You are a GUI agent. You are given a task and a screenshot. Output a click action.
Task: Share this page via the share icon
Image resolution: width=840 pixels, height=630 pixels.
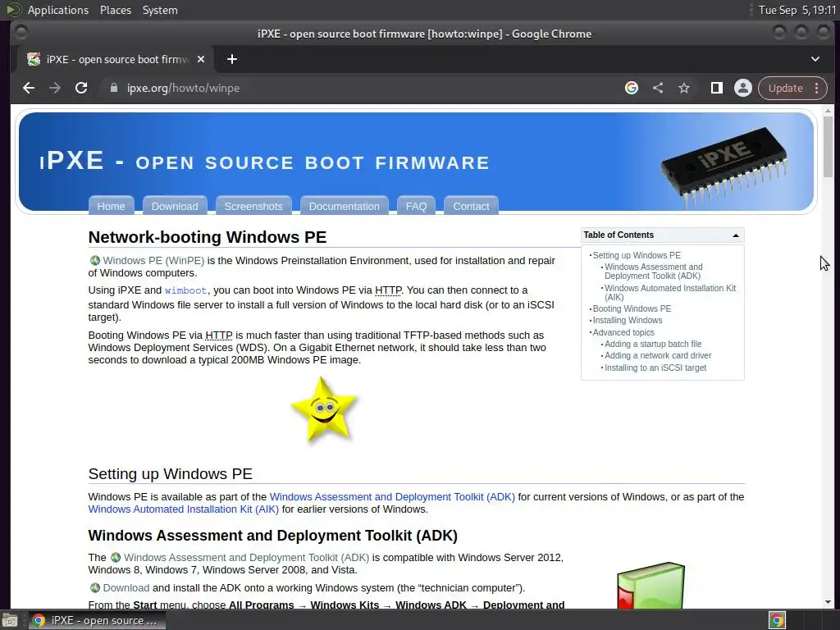[x=658, y=88]
